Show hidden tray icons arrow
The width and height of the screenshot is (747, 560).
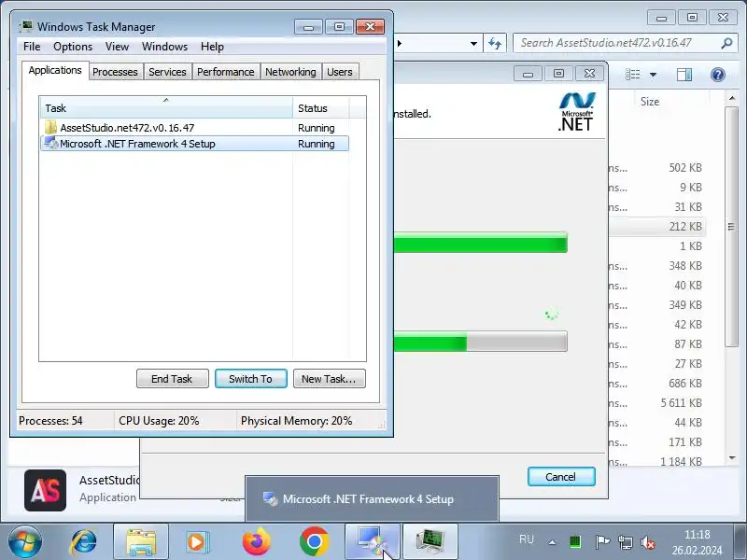point(552,542)
